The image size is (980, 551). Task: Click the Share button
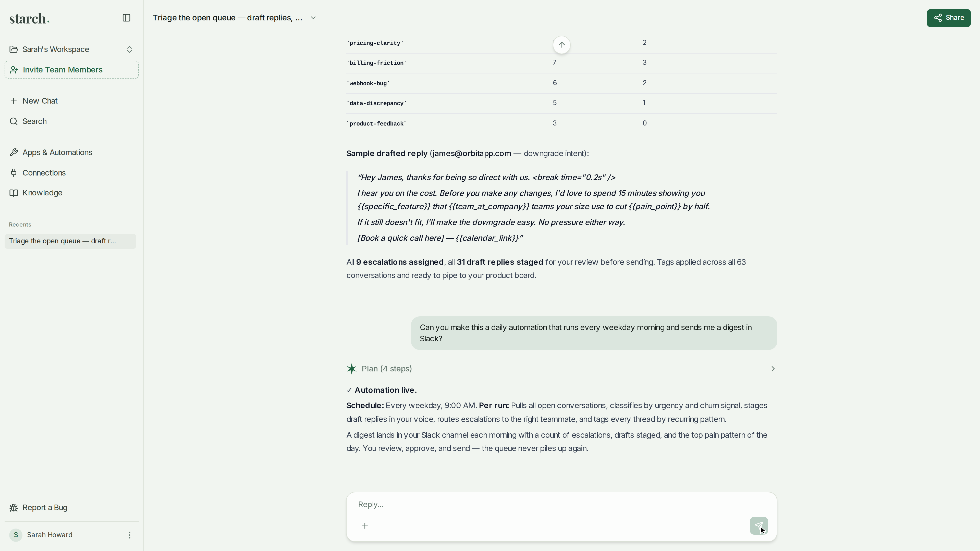(948, 18)
